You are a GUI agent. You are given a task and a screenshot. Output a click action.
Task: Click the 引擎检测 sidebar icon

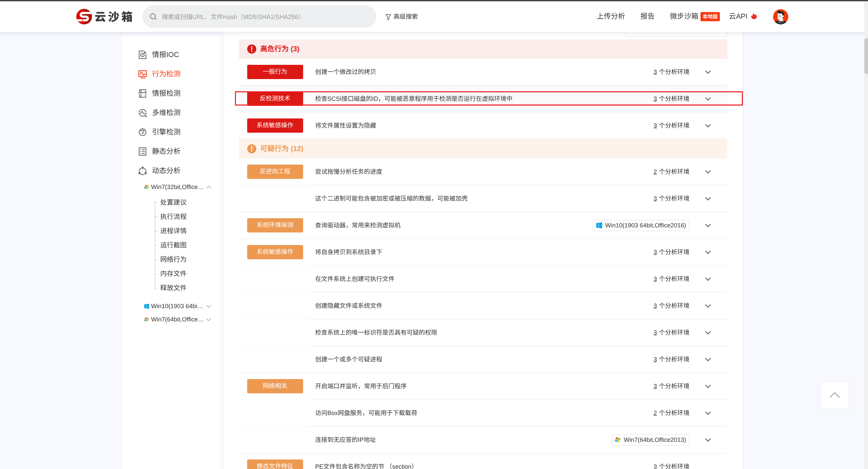[x=142, y=132]
